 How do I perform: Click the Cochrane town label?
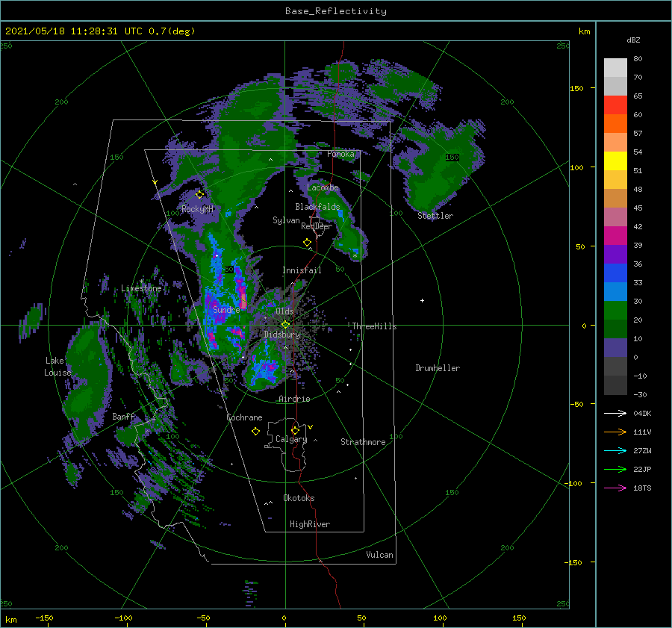click(244, 417)
